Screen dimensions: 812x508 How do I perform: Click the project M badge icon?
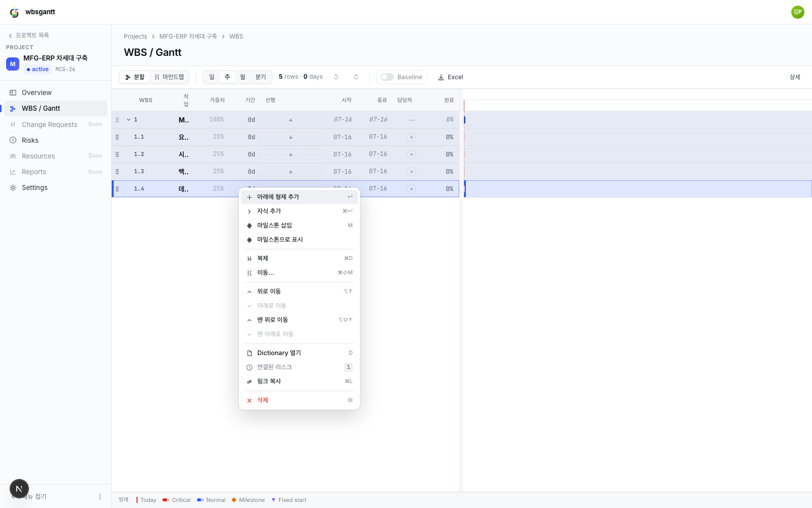pos(13,64)
